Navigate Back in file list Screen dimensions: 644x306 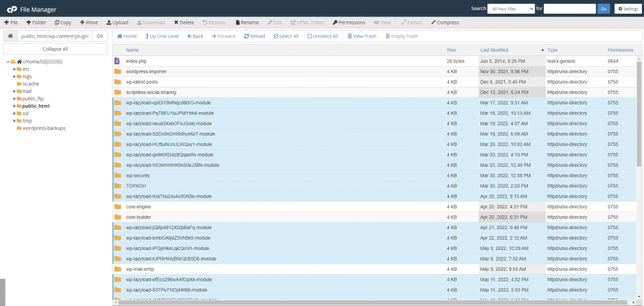[x=195, y=36]
